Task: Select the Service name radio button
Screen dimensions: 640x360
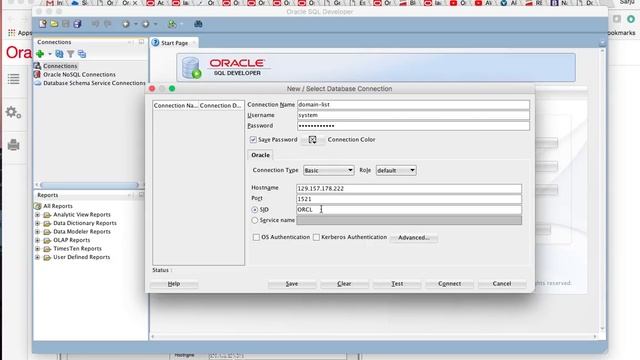Action: click(x=255, y=220)
